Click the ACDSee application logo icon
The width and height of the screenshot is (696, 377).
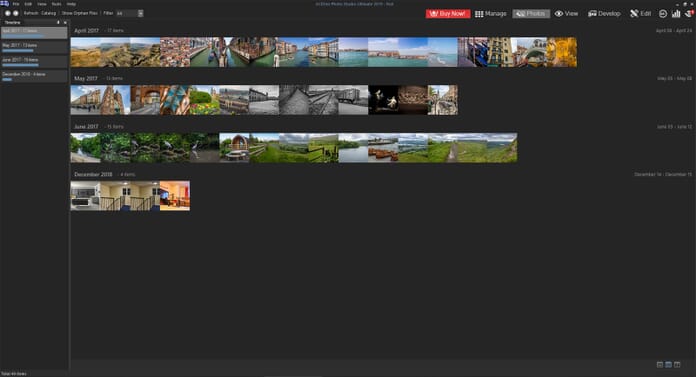pos(4,4)
